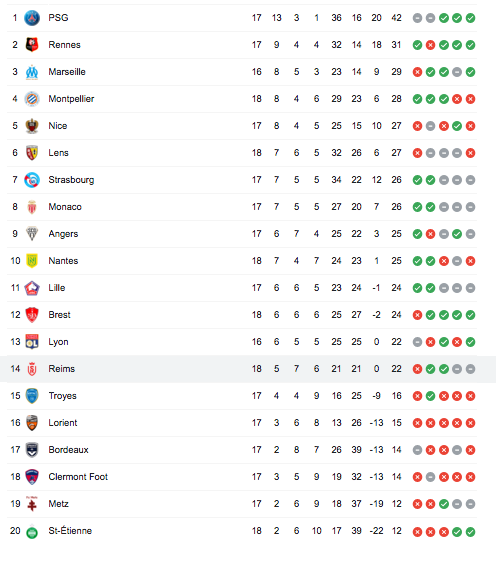Click the Strasbourg club logo
Viewport: 496px width, 561px height.
(x=32, y=180)
